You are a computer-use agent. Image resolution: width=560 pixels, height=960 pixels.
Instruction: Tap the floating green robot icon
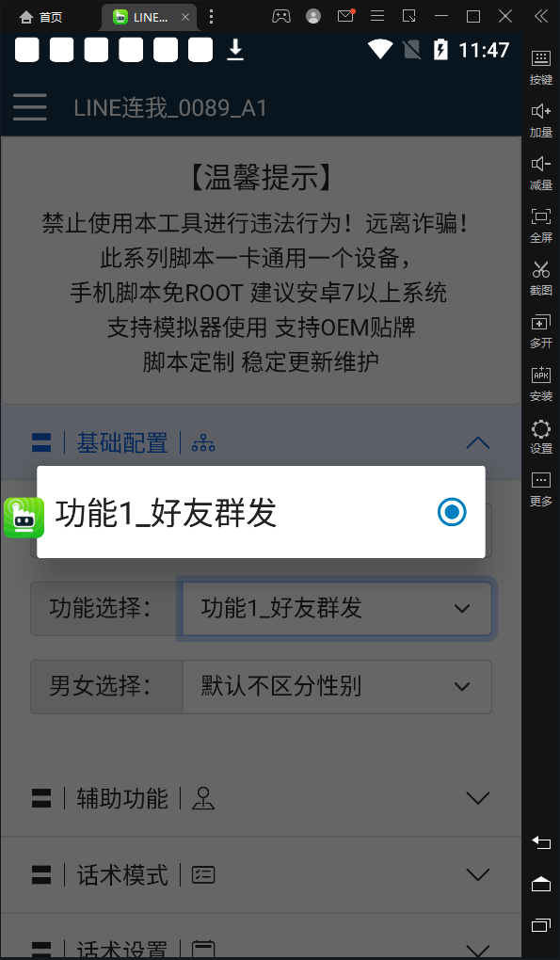click(x=24, y=518)
